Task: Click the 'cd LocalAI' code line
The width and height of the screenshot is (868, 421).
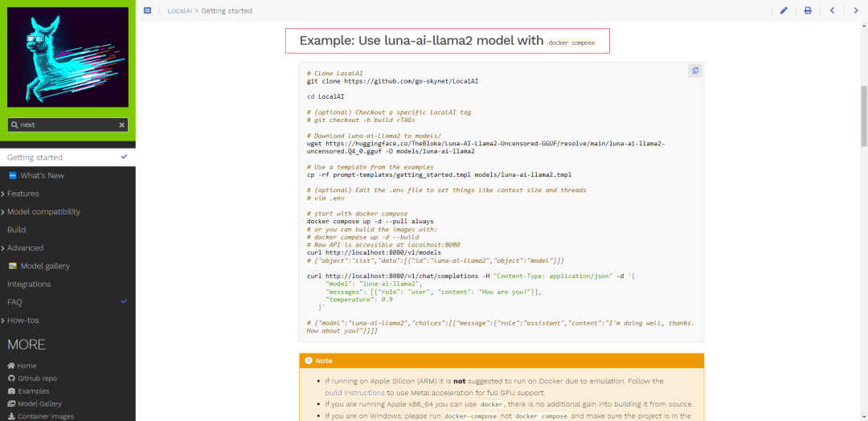Action: (x=325, y=96)
